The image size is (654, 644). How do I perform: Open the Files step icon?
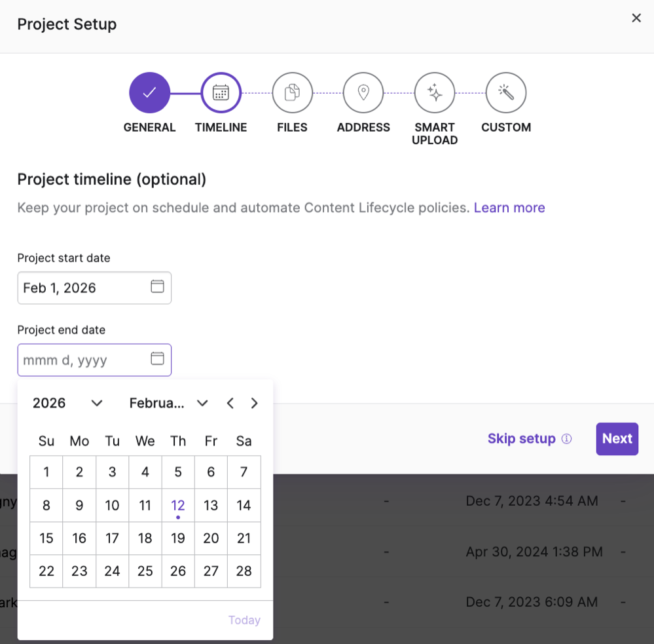[292, 92]
